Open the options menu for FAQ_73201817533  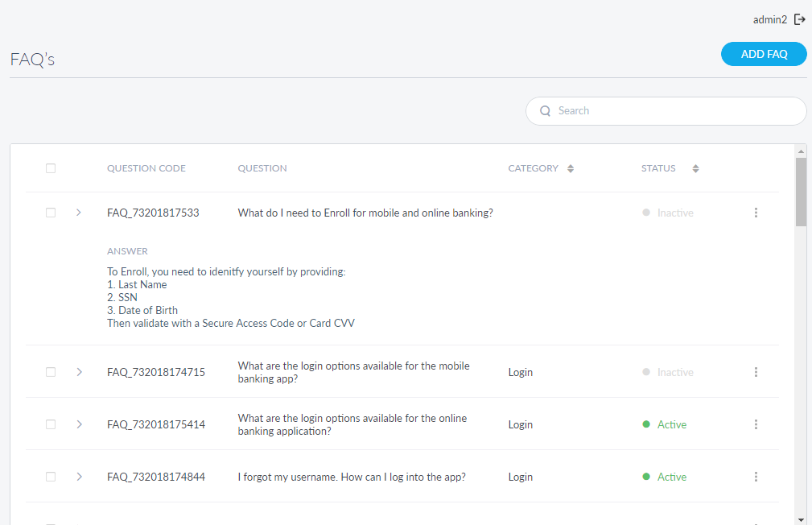coord(756,213)
